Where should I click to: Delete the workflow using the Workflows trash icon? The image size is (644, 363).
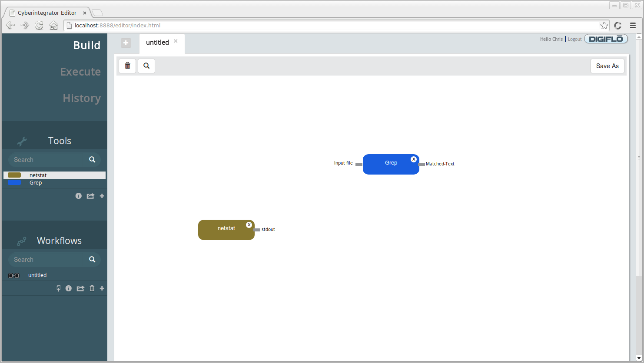(92, 288)
